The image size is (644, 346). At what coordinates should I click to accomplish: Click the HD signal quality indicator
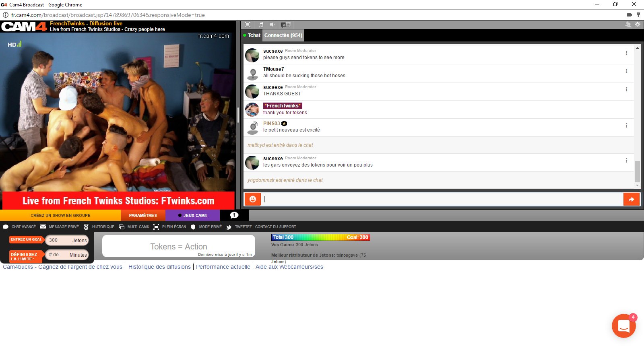tap(14, 44)
